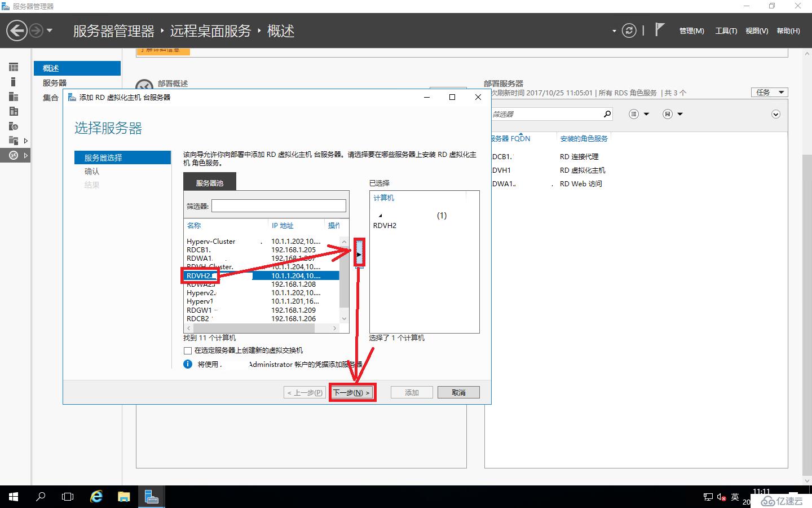Select the RD 虚拟化主机 server row
Image resolution: width=812 pixels, height=508 pixels.
637,170
